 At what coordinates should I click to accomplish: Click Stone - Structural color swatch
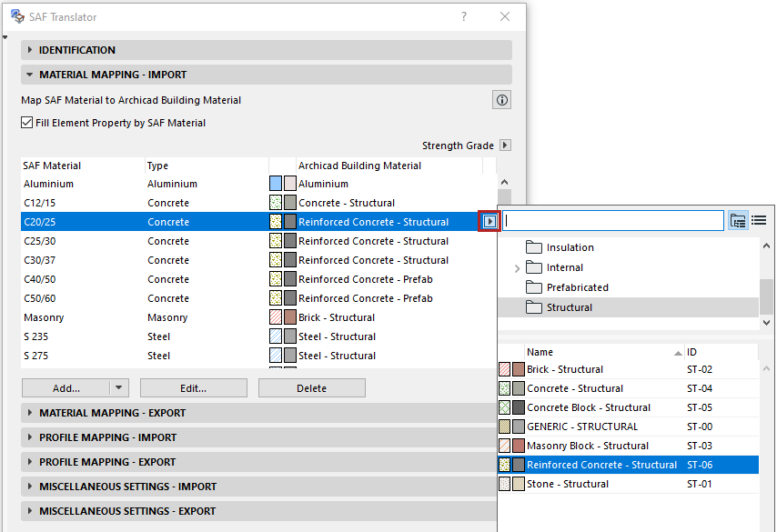click(x=519, y=484)
